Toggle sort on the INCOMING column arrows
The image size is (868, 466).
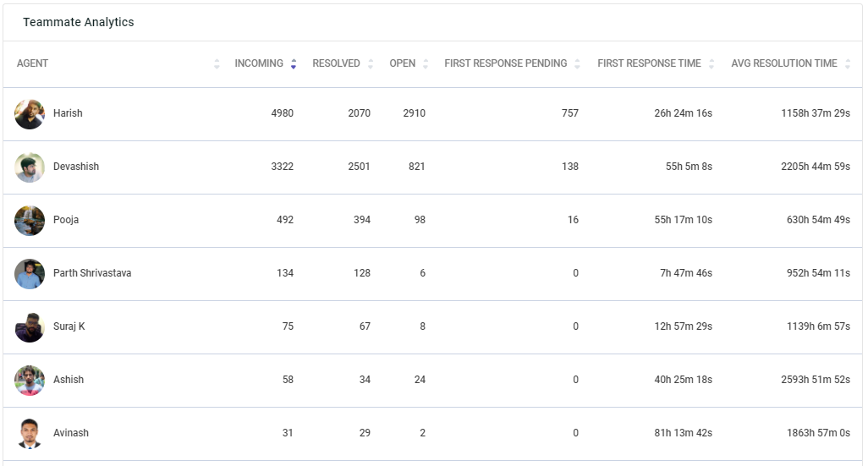(294, 63)
